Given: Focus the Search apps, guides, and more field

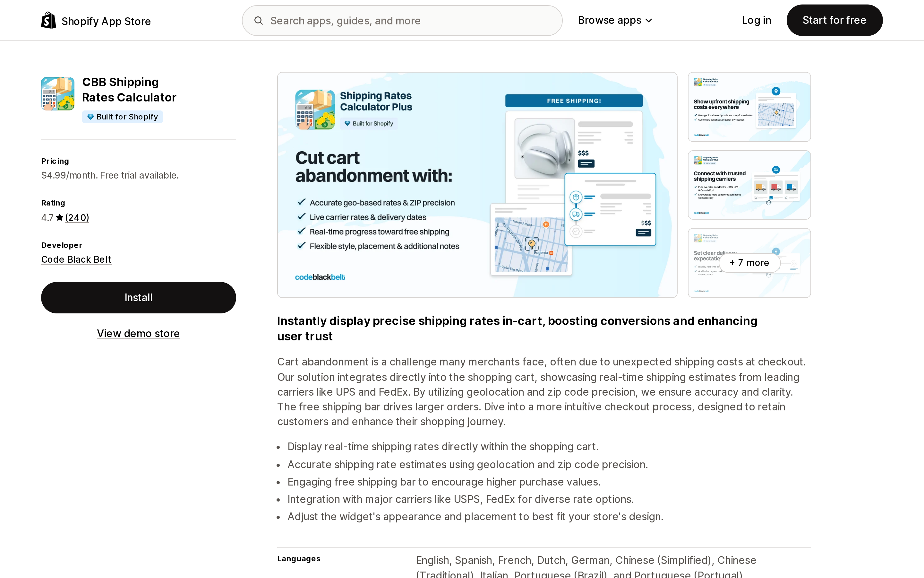Looking at the screenshot, I should pyautogui.click(x=402, y=21).
